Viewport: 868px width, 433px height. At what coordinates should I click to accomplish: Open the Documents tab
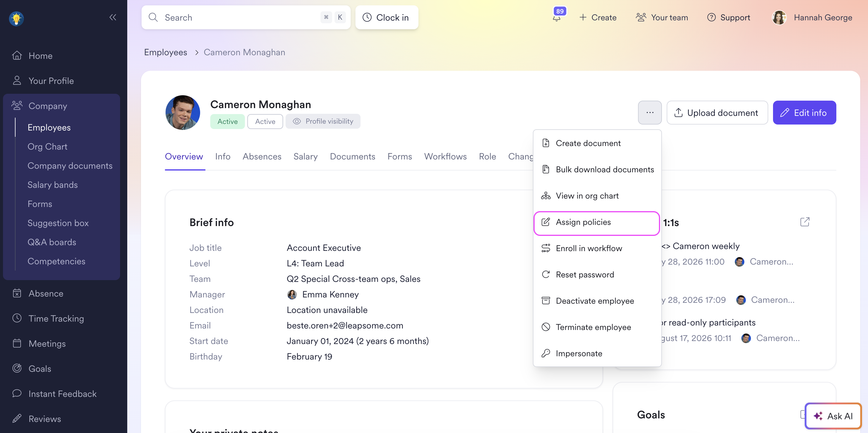tap(352, 156)
